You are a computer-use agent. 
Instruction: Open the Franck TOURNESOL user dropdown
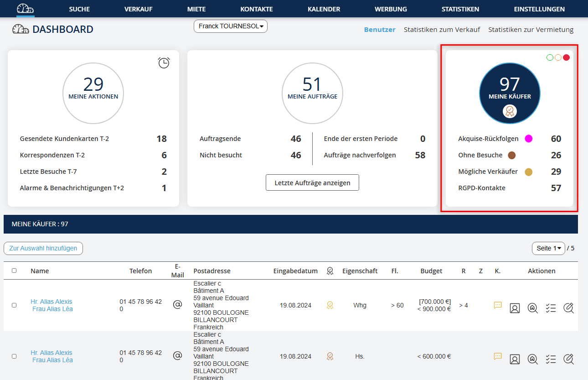point(231,26)
